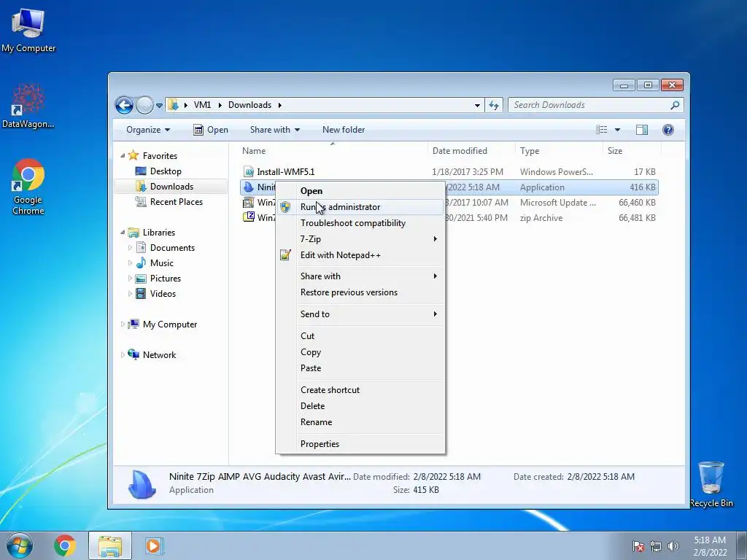Select Recent Places under Favorites
The height and width of the screenshot is (560, 747).
177,202
